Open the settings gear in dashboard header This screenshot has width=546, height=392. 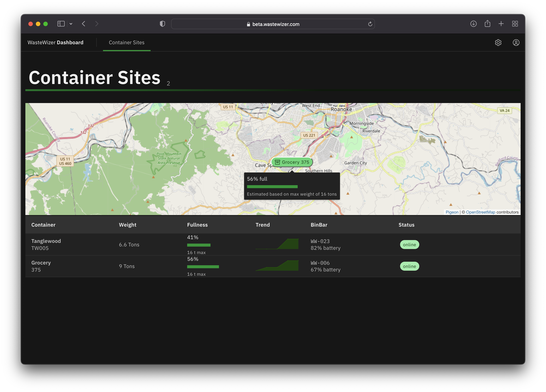click(x=498, y=43)
